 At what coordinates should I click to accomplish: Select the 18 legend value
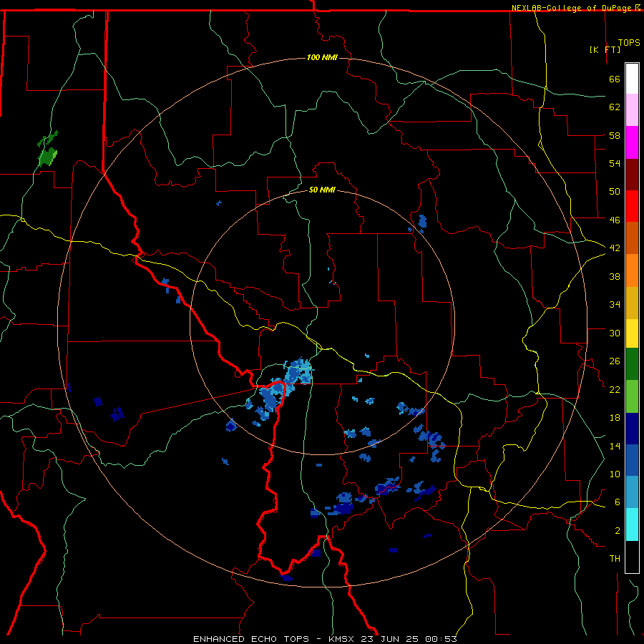pyautogui.click(x=615, y=418)
